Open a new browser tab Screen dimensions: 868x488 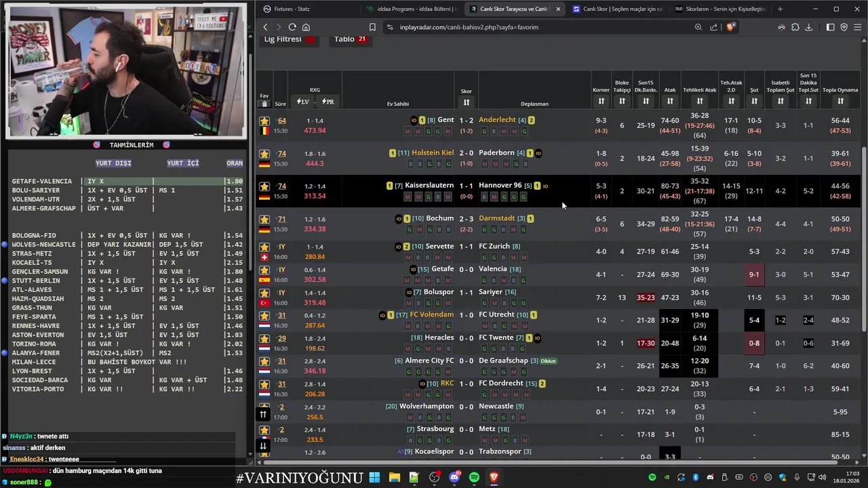pos(780,9)
